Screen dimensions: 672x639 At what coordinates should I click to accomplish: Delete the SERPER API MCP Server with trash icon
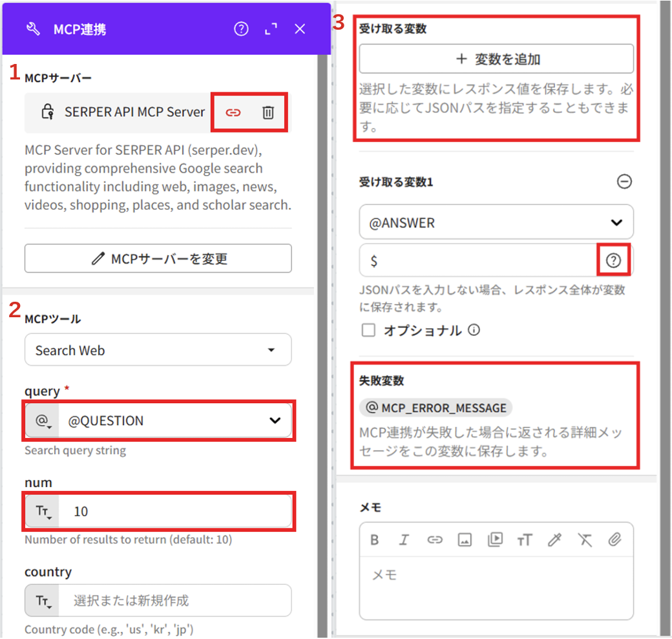click(268, 112)
